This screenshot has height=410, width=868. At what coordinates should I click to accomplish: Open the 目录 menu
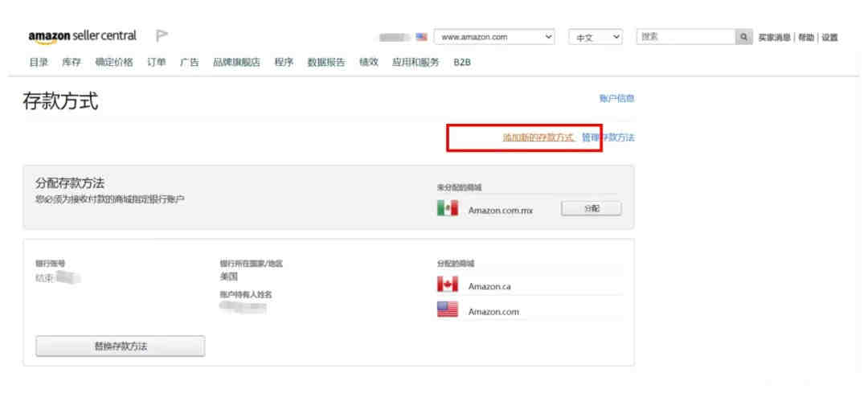[x=39, y=63]
